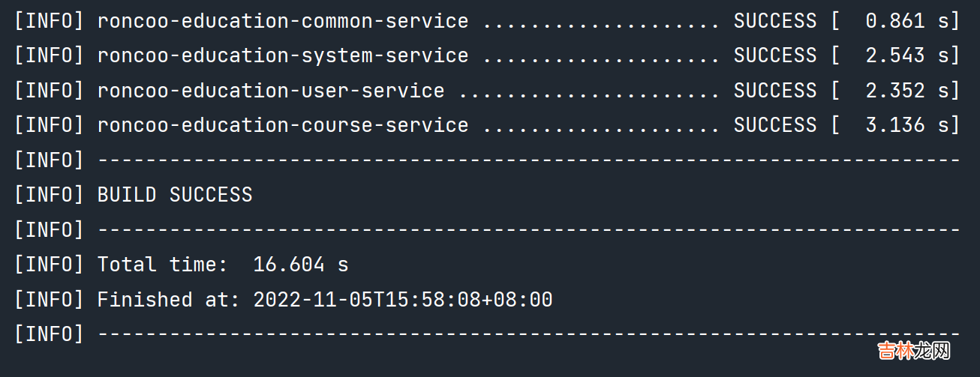Screen dimensions: 980x377
Task: Click the SUCCESS status for course-service
Action: [774, 125]
